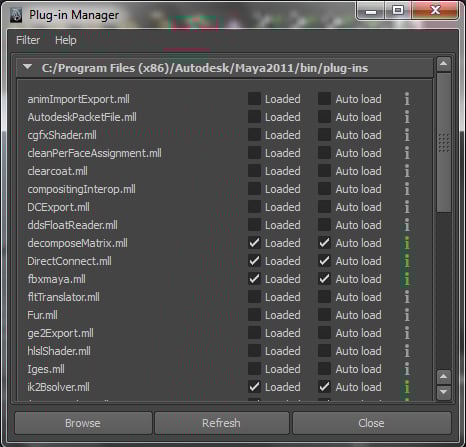Open info for animImportExport.mll plug-in

pyautogui.click(x=407, y=99)
